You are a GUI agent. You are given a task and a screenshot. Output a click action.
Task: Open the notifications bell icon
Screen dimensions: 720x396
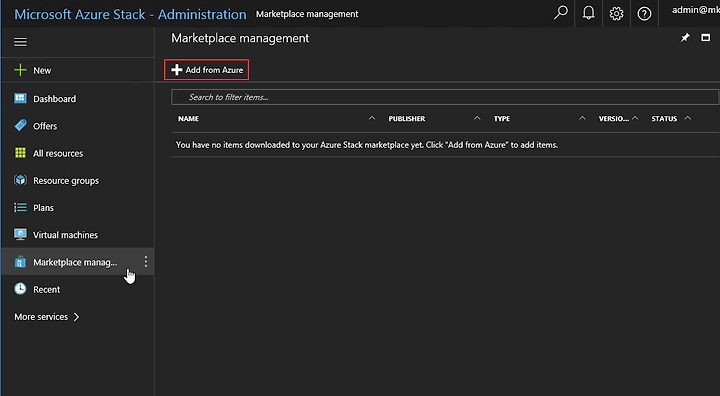point(588,13)
